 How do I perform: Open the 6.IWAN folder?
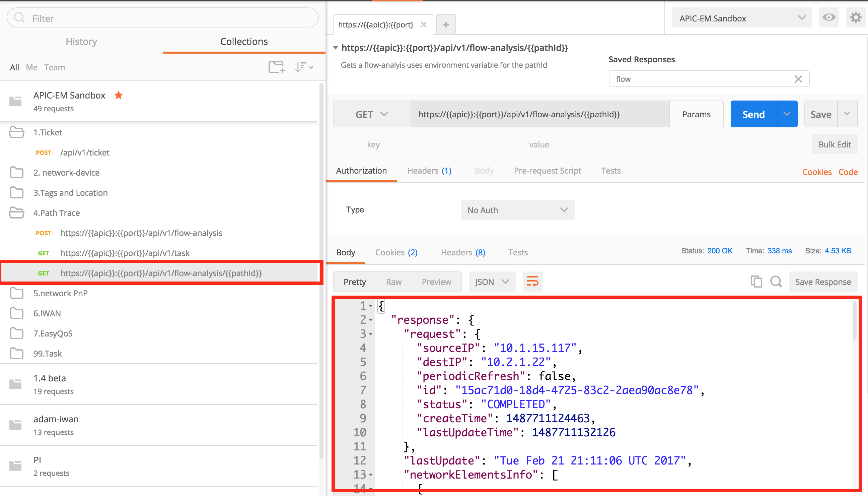[159, 313]
